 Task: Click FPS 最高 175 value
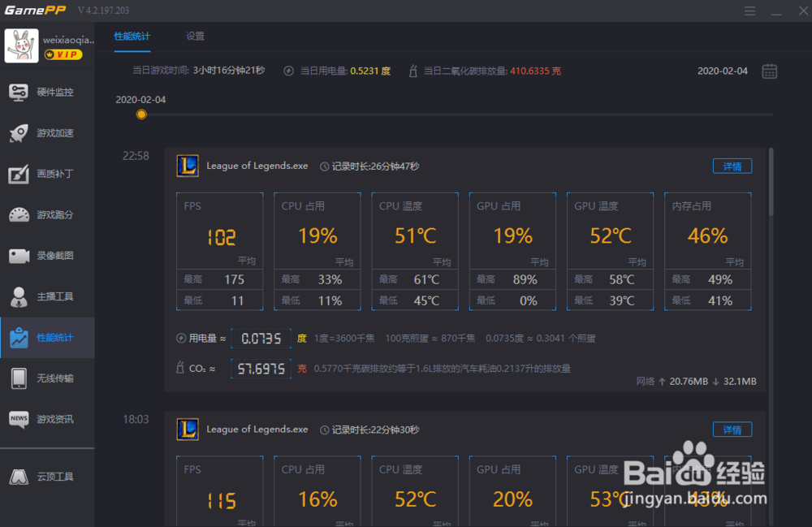[x=234, y=279]
